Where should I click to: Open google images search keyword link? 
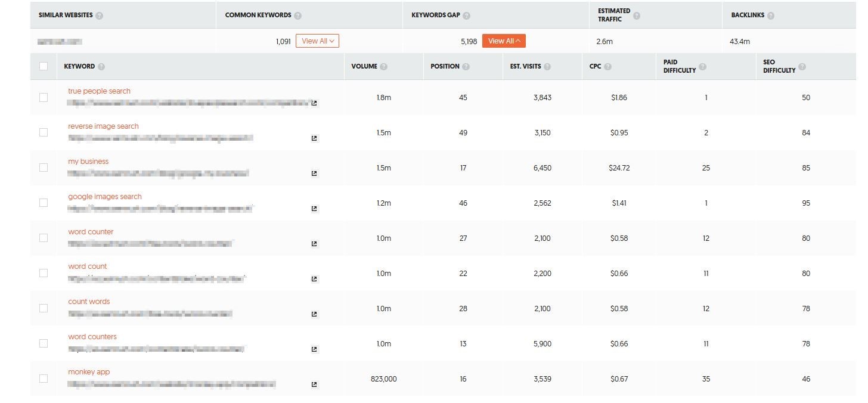tap(105, 197)
